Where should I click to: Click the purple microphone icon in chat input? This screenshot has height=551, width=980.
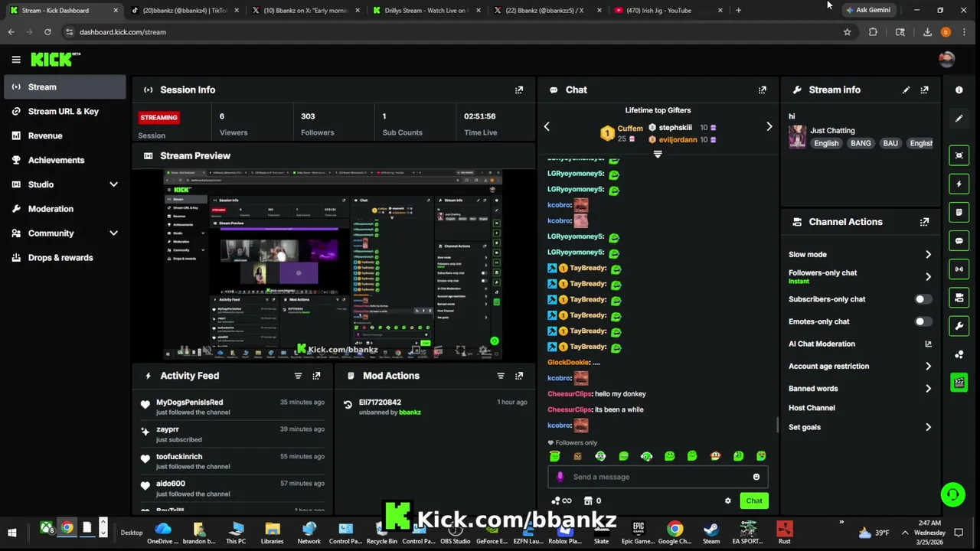point(560,477)
